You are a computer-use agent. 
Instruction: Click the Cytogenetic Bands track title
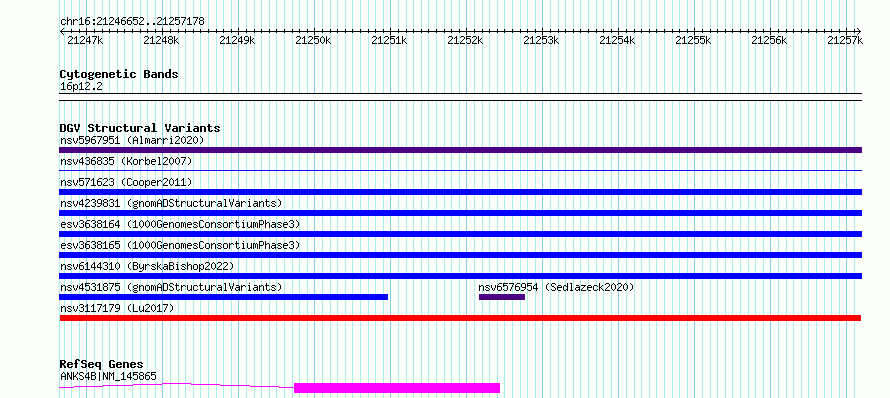(x=119, y=74)
